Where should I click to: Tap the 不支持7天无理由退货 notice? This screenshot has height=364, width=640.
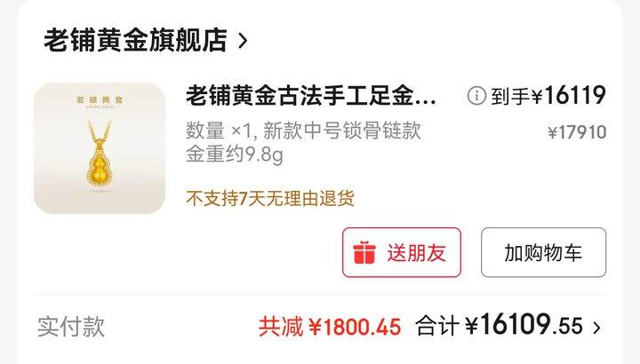pos(270,199)
